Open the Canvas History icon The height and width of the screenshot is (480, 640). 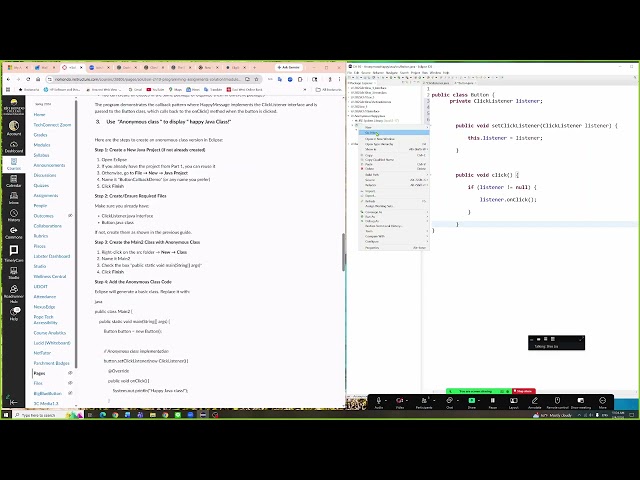point(13,215)
